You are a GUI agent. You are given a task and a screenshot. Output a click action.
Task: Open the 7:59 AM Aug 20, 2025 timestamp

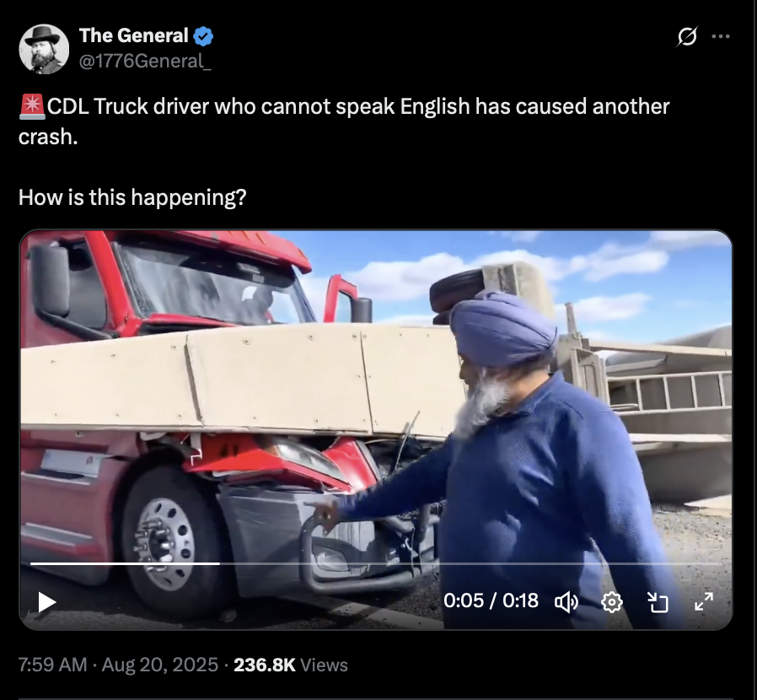118,665
